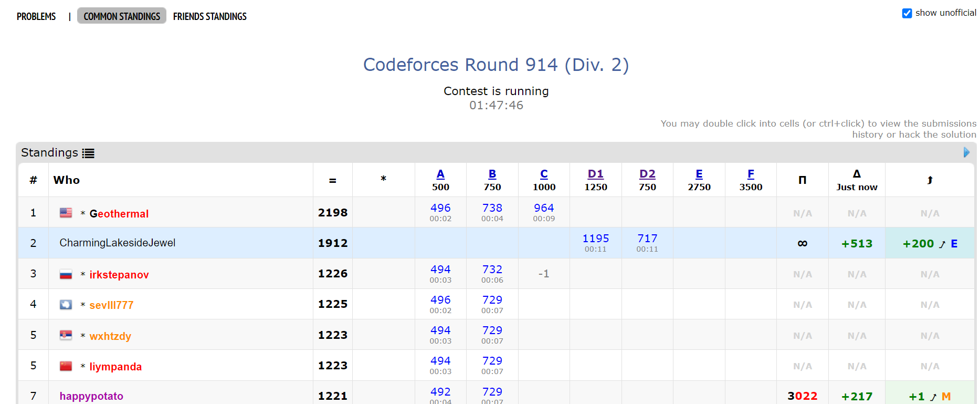
Task: Click CharmingLakesideJewel's D1 score 1195
Action: pyautogui.click(x=596, y=239)
